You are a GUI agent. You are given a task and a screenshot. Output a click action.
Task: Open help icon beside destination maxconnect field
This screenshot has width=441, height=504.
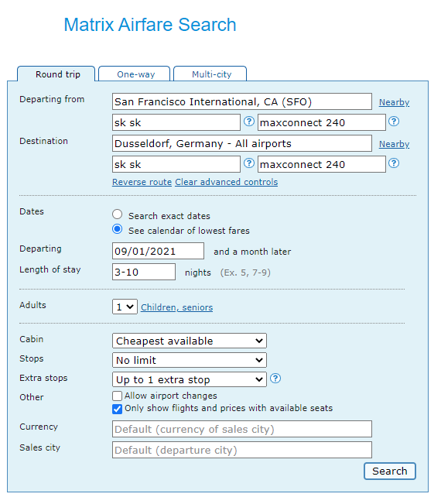(394, 163)
